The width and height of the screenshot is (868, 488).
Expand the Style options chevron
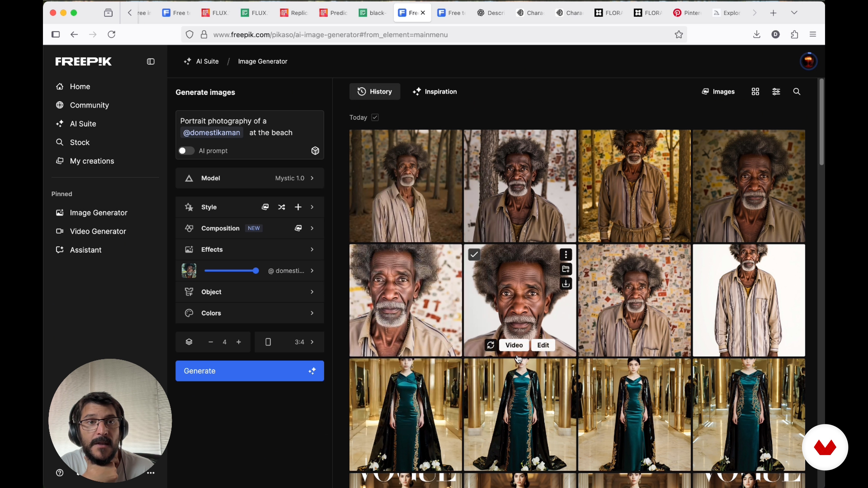click(x=312, y=207)
